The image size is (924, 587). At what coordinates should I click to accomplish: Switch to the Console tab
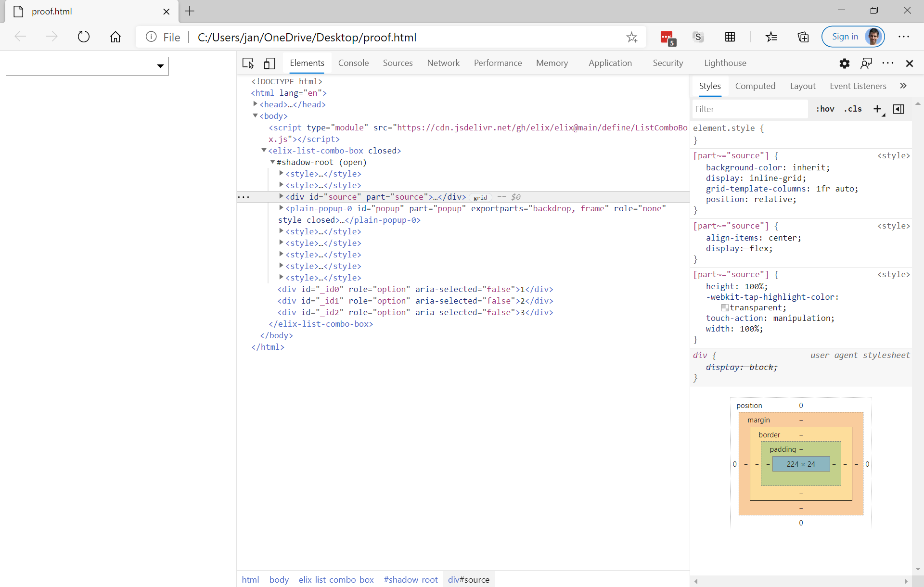click(x=353, y=63)
